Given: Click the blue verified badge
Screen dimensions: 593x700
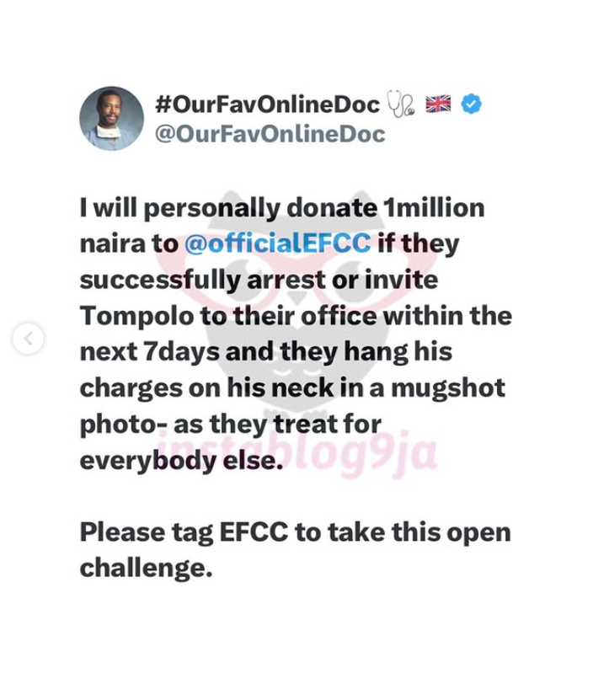Looking at the screenshot, I should click(x=473, y=104).
